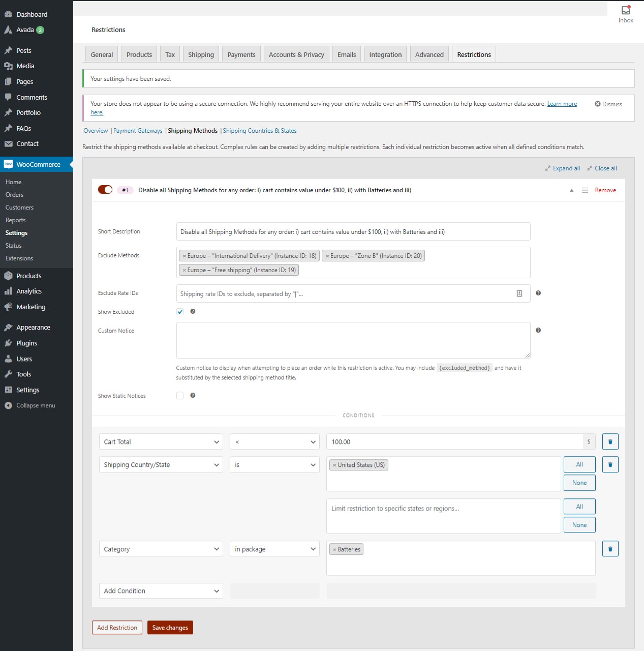Click the Tools wrench icon
This screenshot has height=651, width=644.
coord(8,374)
